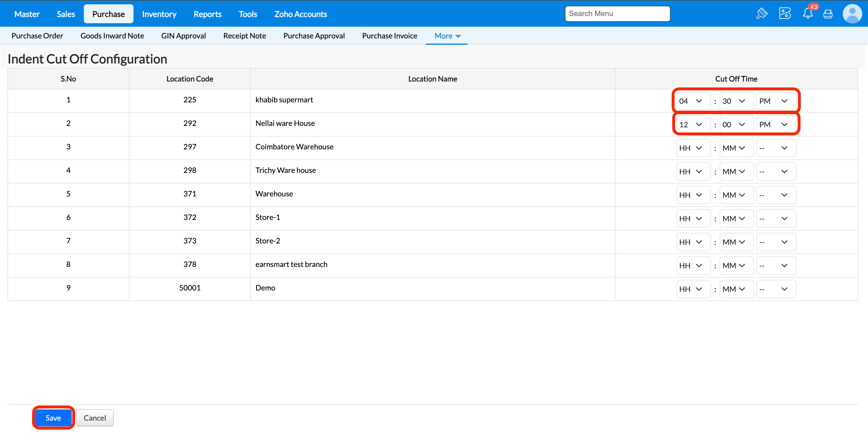Open minutes dropdown for Nellai ware House
This screenshot has height=441, width=868.
point(736,124)
